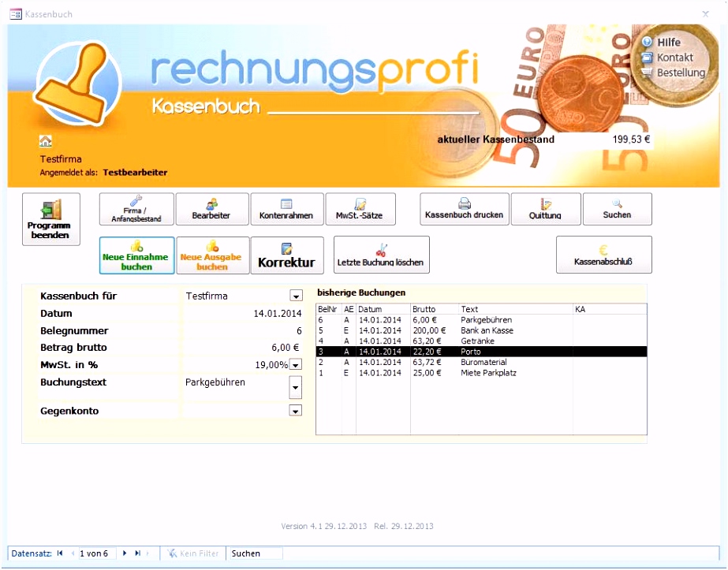This screenshot has height=570, width=728.
Task: Click the Brutto column header
Action: point(434,309)
